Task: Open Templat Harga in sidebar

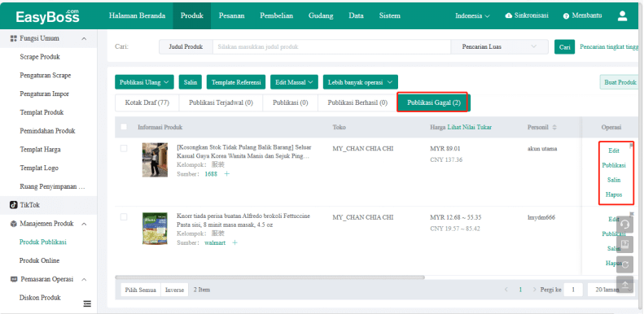Action: [x=40, y=150]
